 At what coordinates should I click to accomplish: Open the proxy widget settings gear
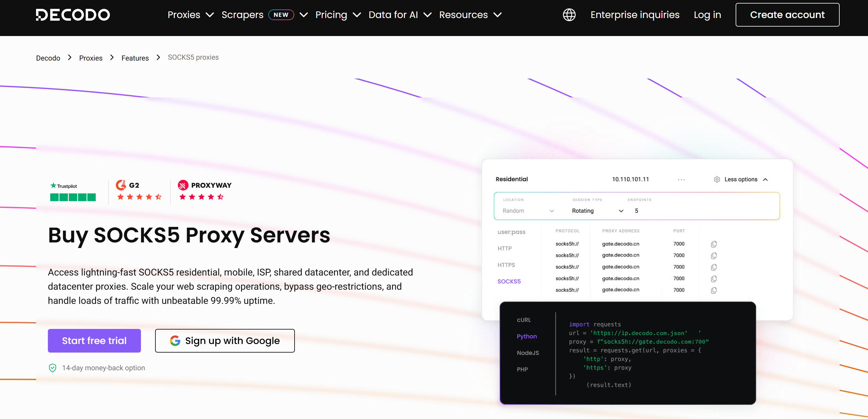click(717, 179)
